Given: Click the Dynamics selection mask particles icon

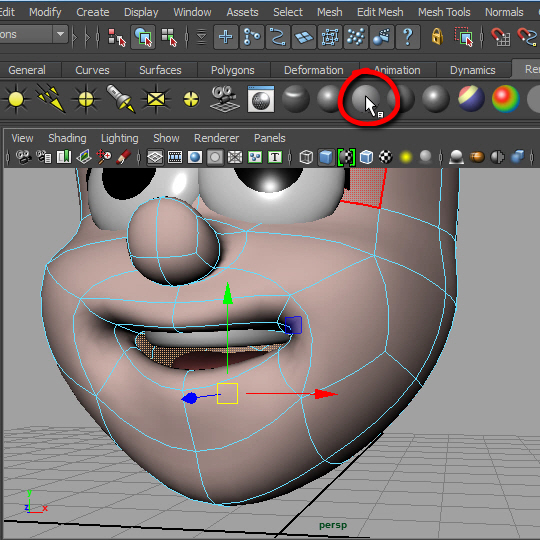Looking at the screenshot, I should tap(356, 37).
